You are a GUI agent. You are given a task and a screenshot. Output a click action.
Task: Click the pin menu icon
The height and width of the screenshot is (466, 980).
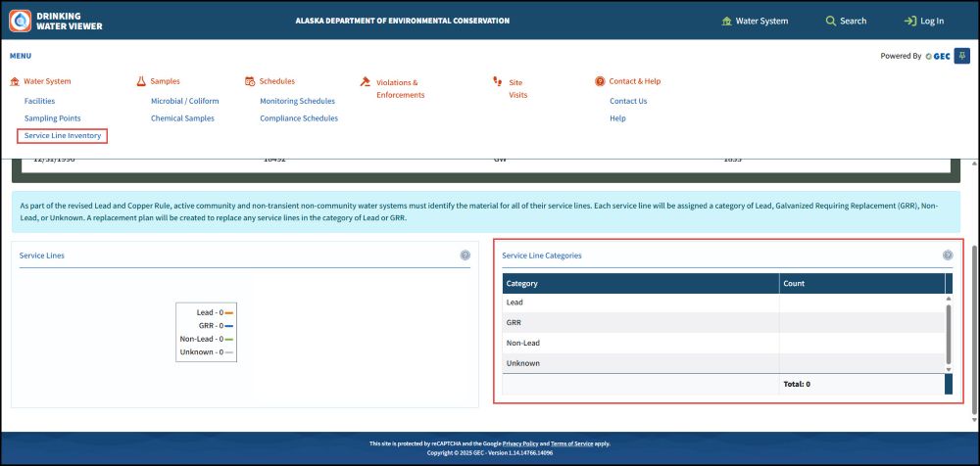pos(963,56)
